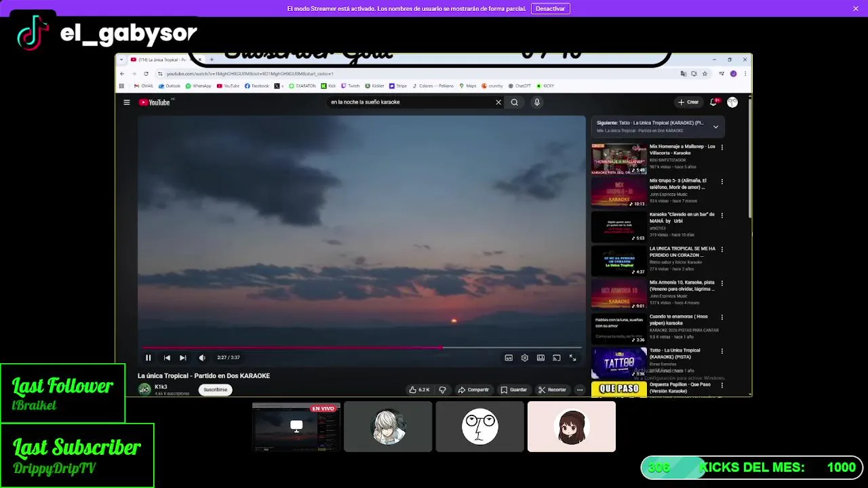Image resolution: width=868 pixels, height=488 pixels.
Task: Clear the YouTube search box text
Action: pos(498,102)
